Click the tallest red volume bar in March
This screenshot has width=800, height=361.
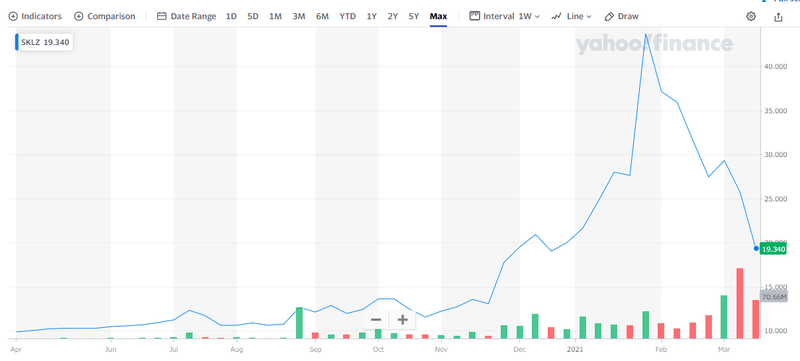740,303
